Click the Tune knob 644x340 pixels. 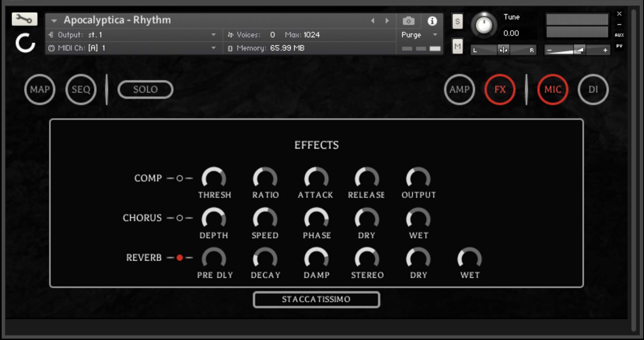484,25
